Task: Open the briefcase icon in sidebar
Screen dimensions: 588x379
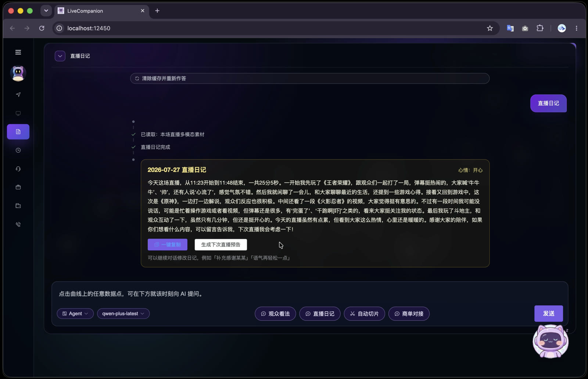Action: tap(18, 187)
